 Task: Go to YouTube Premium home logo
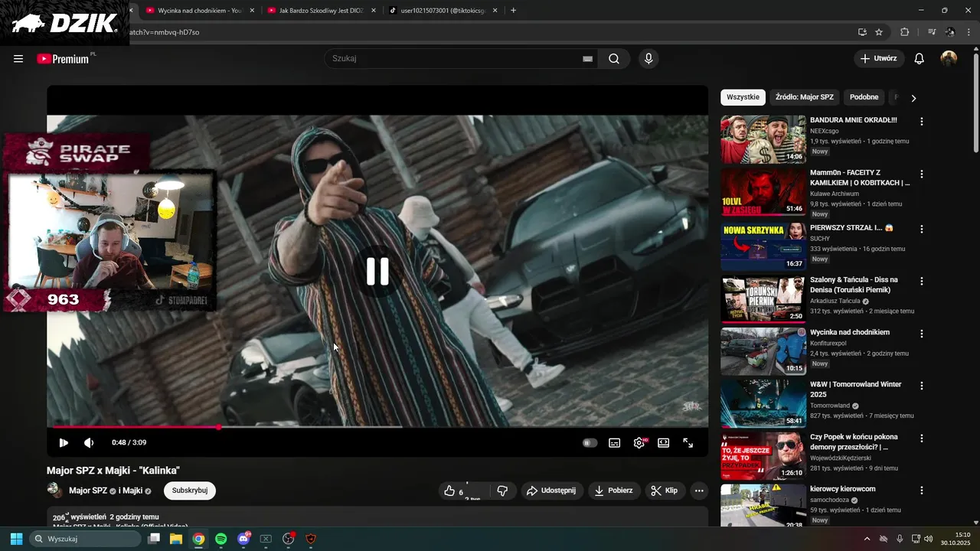pos(64,59)
